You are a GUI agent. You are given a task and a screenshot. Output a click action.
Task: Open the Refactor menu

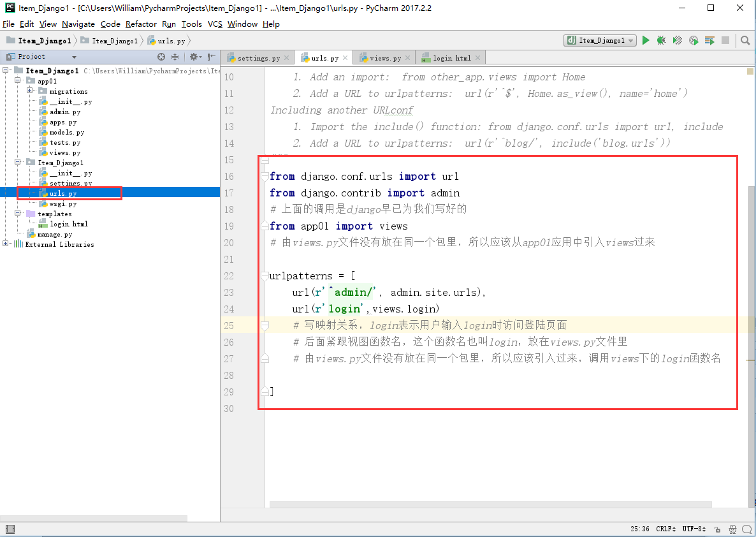click(141, 24)
